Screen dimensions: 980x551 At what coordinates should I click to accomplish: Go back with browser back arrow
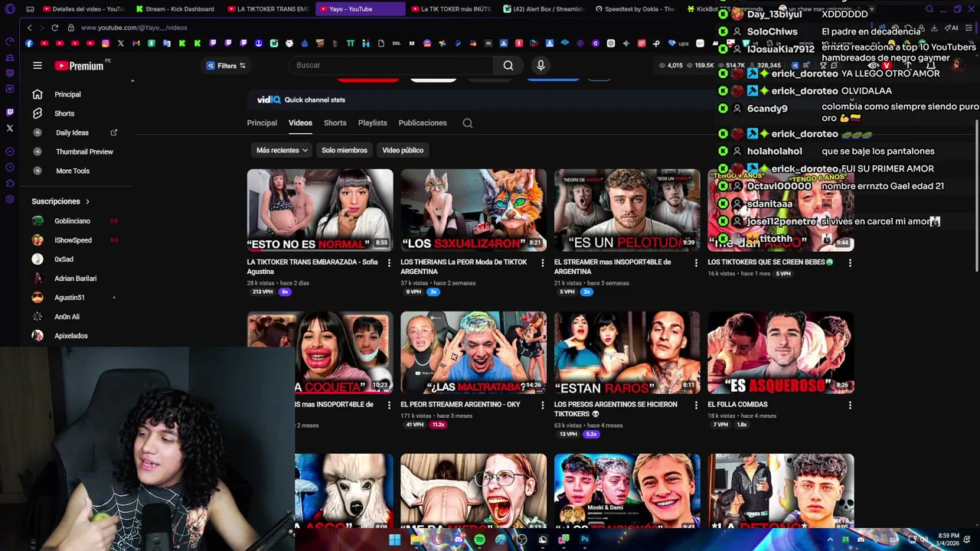point(30,28)
